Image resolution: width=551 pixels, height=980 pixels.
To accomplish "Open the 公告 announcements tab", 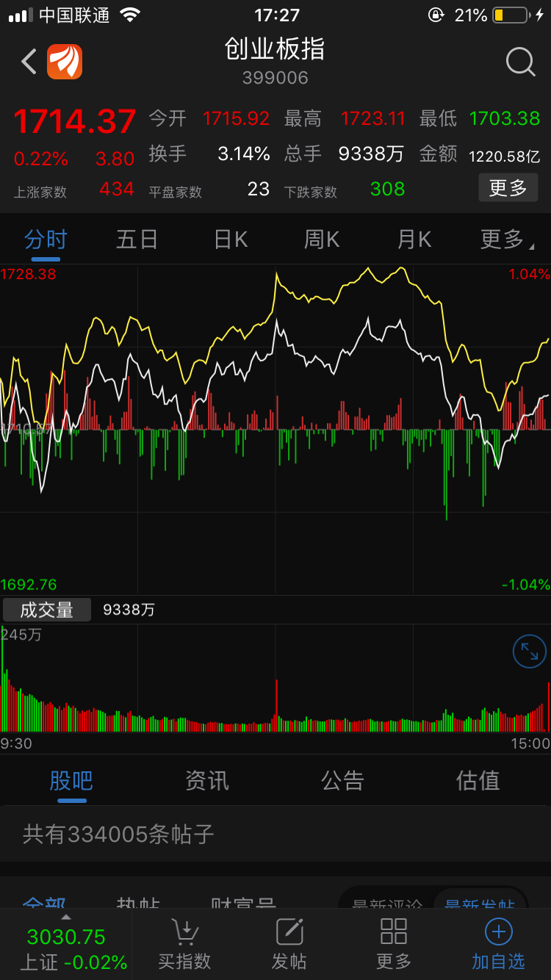I will pyautogui.click(x=342, y=780).
